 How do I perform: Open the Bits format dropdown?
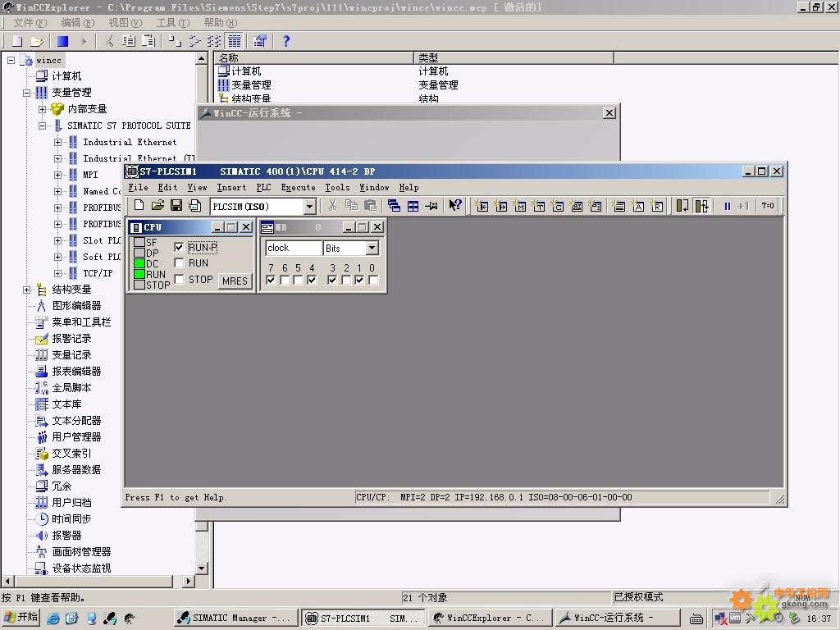click(x=372, y=248)
